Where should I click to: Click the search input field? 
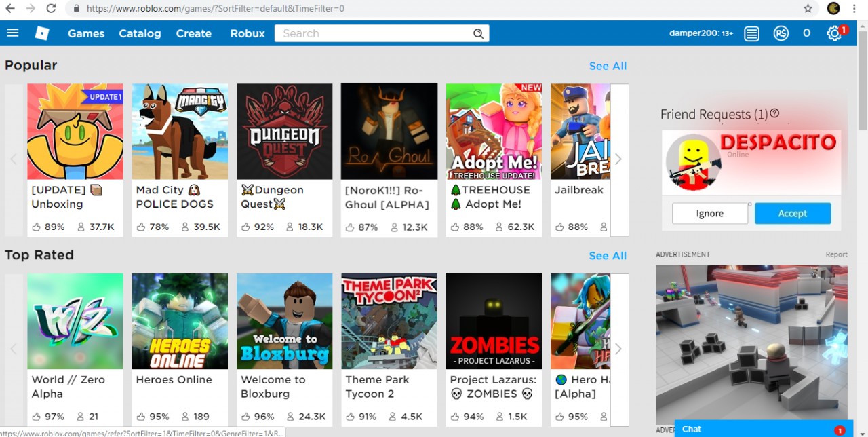pos(373,33)
